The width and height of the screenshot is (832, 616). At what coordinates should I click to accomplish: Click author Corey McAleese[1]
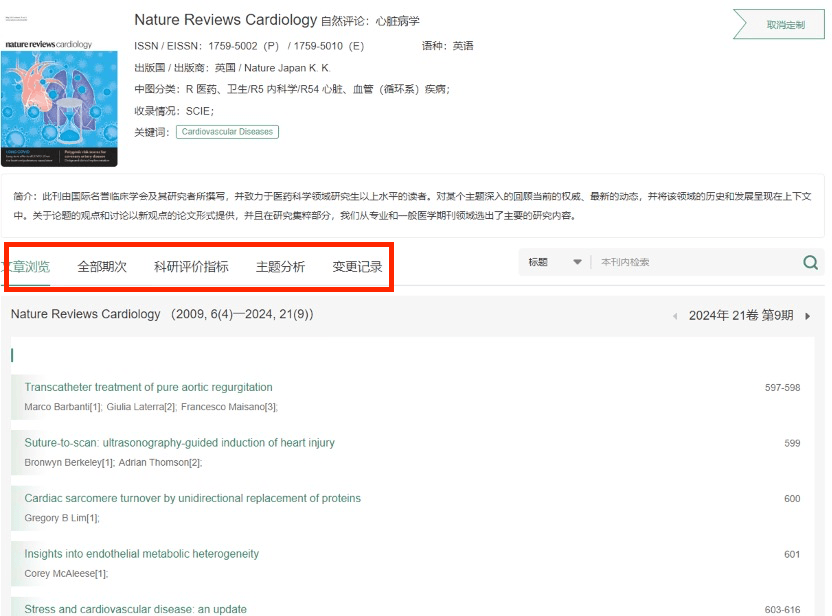tap(66, 574)
